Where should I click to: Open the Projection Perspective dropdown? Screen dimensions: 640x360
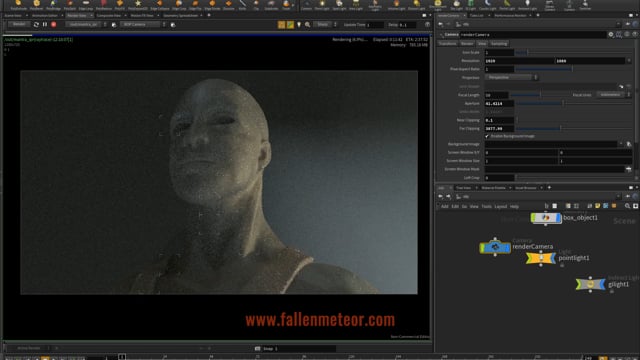point(511,78)
